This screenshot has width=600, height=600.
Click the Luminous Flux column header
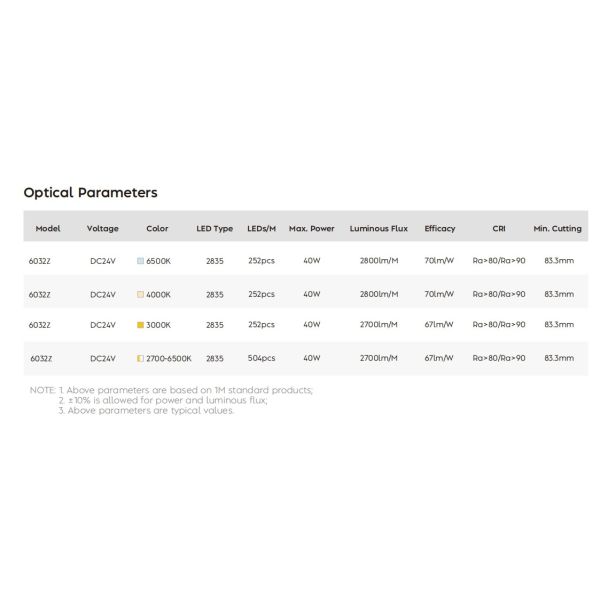(x=379, y=228)
